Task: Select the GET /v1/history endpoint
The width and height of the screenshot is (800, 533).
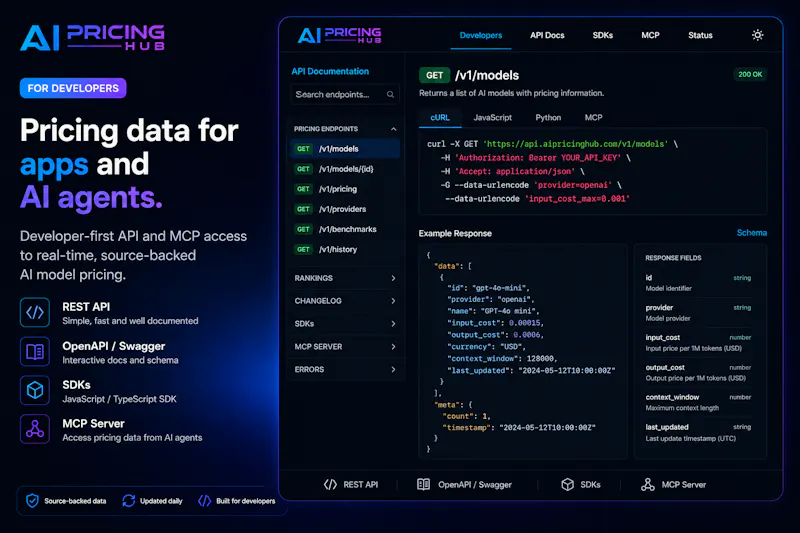Action: (x=345, y=249)
